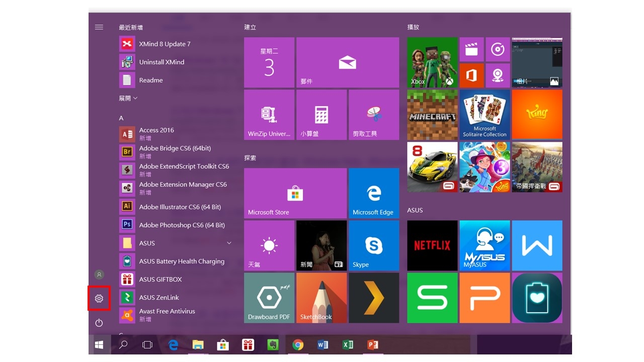
Task: Open Adobe Bridge CS6 (64bit)
Action: coord(175,152)
